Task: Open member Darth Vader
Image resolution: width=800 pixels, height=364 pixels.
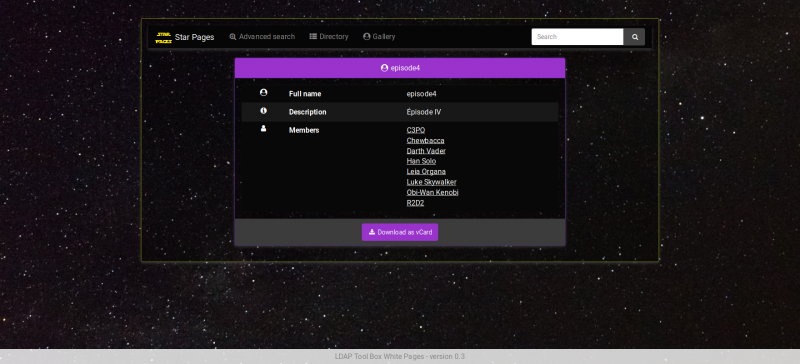Action: [x=426, y=151]
